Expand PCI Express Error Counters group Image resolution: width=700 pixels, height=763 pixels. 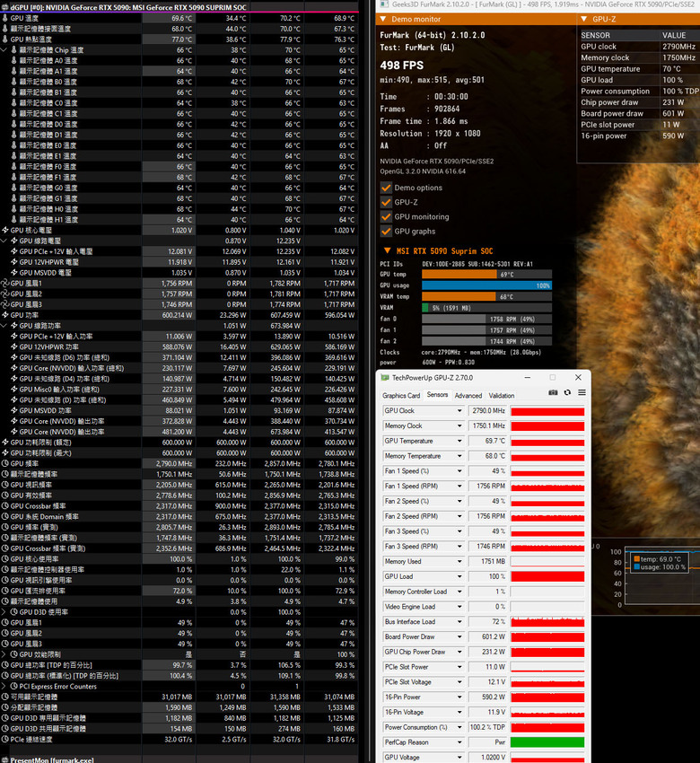point(4,686)
